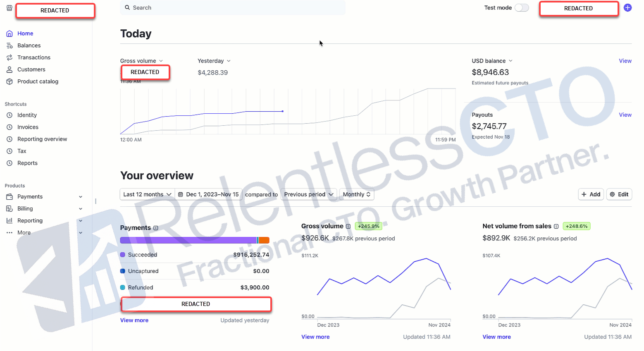Change granularity via the Monthly dropdown
This screenshot has width=644, height=351.
[x=356, y=194]
